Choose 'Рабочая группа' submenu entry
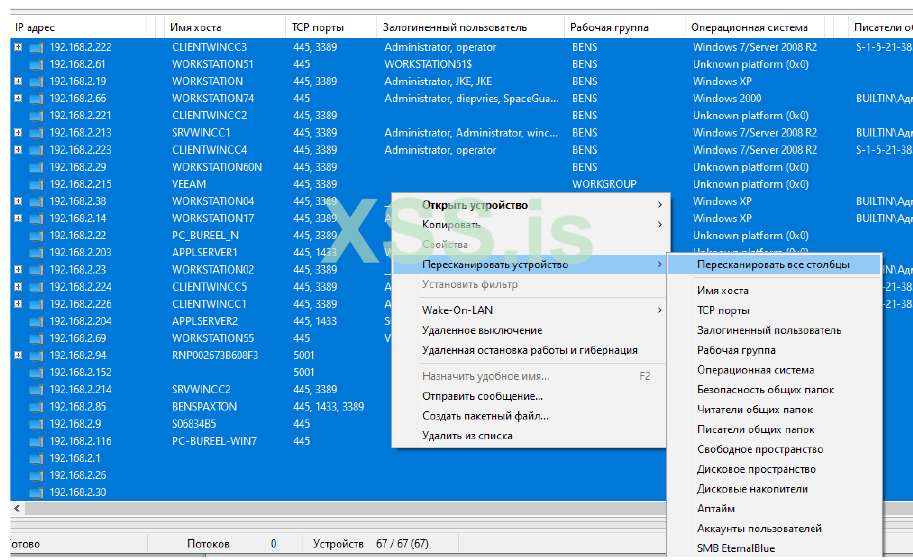 coord(774,350)
